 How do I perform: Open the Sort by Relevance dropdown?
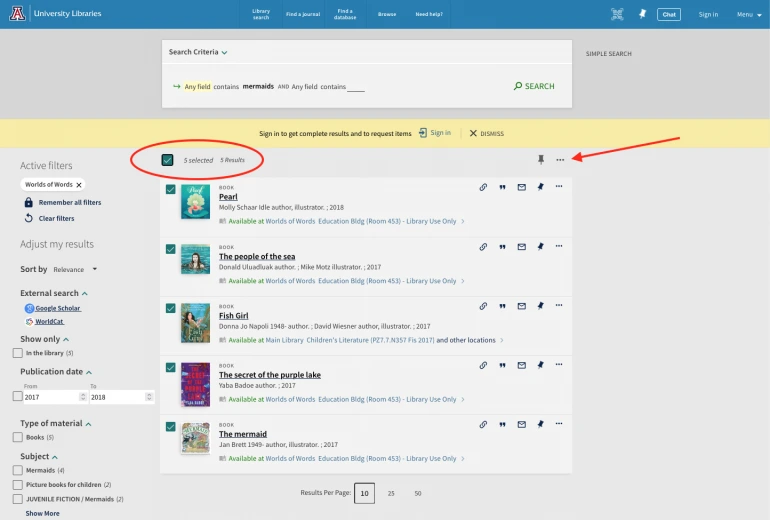click(x=75, y=269)
